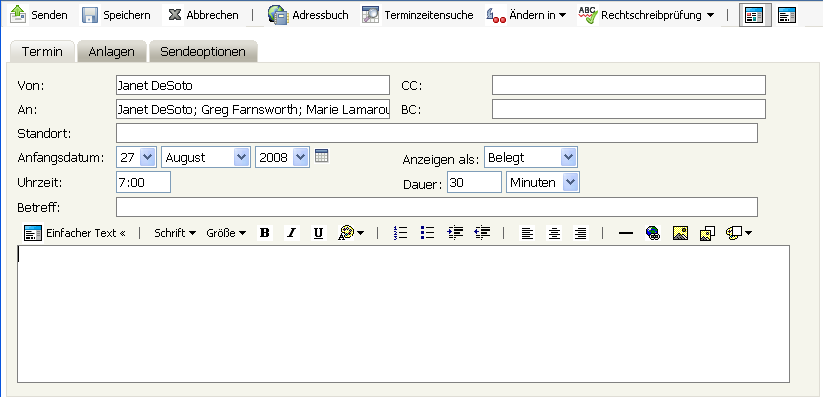Click the Speichern button label
823x397 pixels.
tap(126, 15)
